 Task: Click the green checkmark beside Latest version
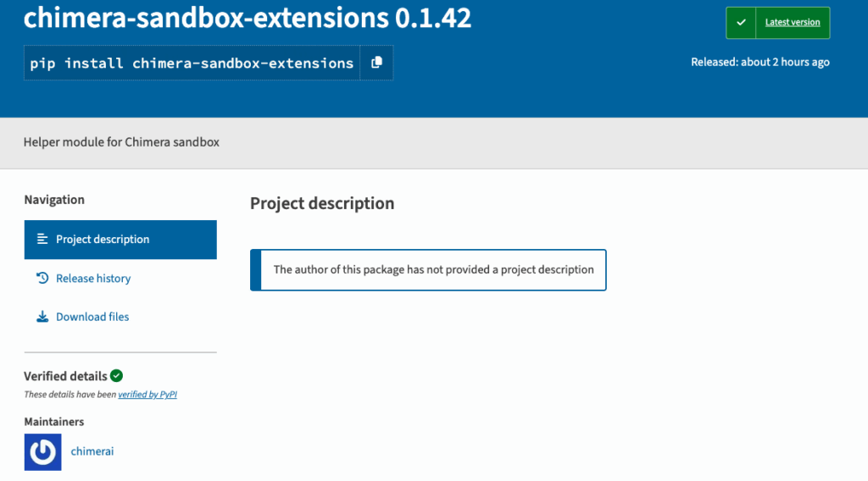point(741,23)
